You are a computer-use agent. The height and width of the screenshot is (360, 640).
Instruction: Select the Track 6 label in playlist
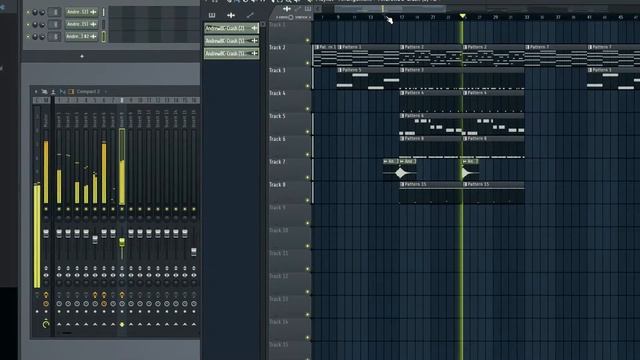click(x=277, y=139)
